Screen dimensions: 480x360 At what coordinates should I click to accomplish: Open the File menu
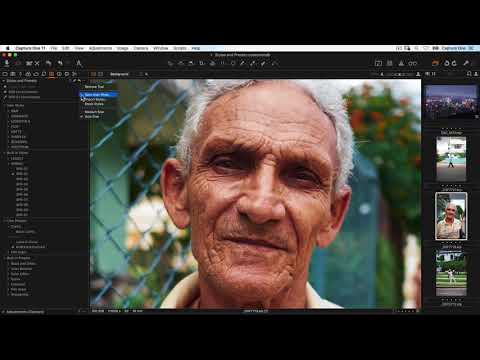pos(54,48)
